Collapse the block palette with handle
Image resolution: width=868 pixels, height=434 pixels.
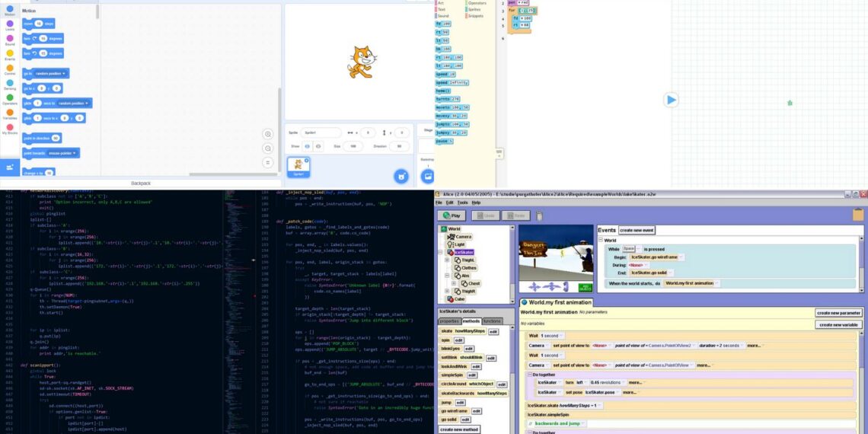point(499,152)
